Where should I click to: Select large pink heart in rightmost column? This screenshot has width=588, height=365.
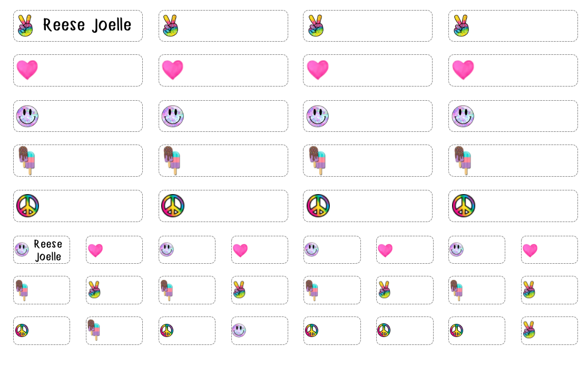[463, 70]
